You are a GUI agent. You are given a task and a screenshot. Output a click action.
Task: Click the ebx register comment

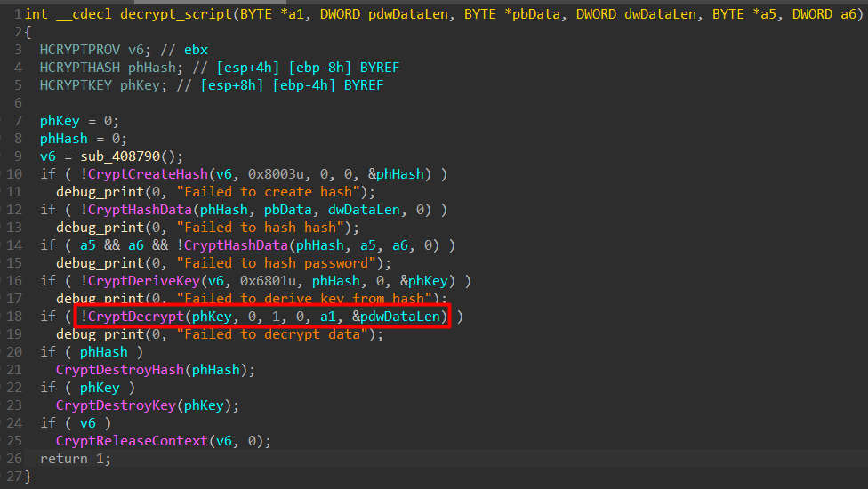click(196, 50)
